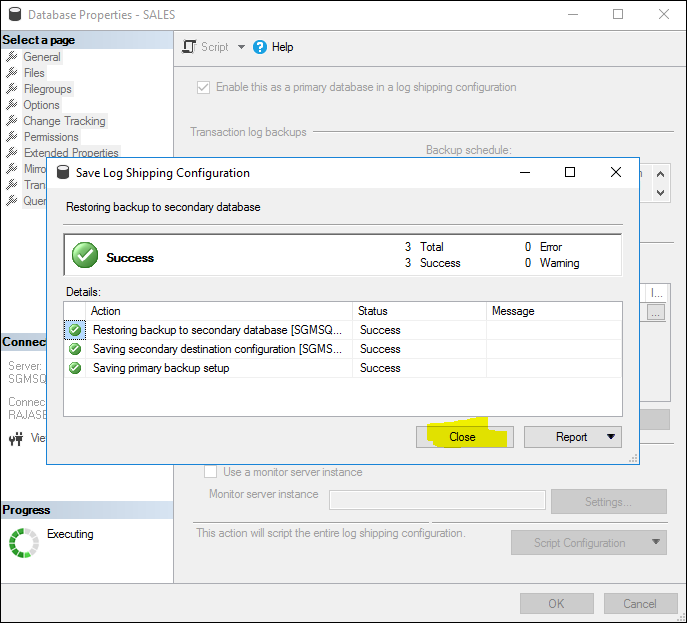The height and width of the screenshot is (623, 687).
Task: Toggle Enable this as a primary database checkbox
Action: pyautogui.click(x=204, y=87)
